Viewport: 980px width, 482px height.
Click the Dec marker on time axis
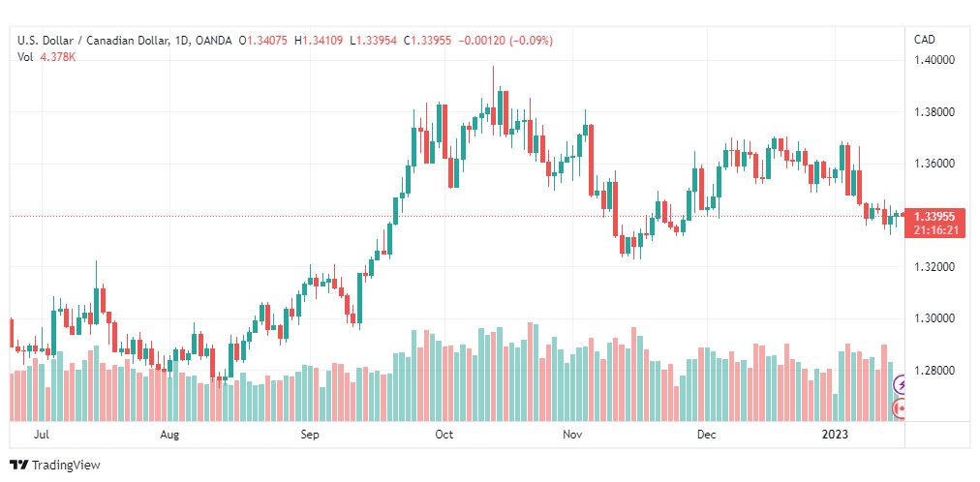707,434
